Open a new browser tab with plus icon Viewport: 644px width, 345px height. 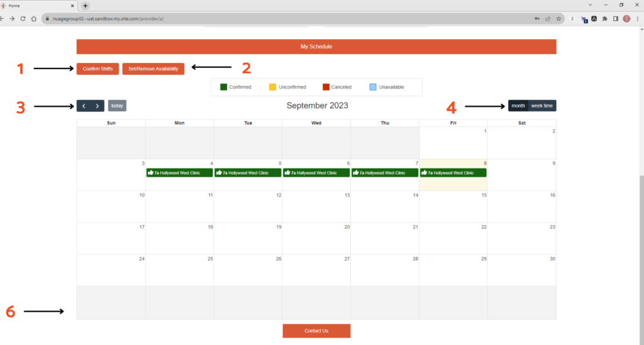click(x=86, y=6)
